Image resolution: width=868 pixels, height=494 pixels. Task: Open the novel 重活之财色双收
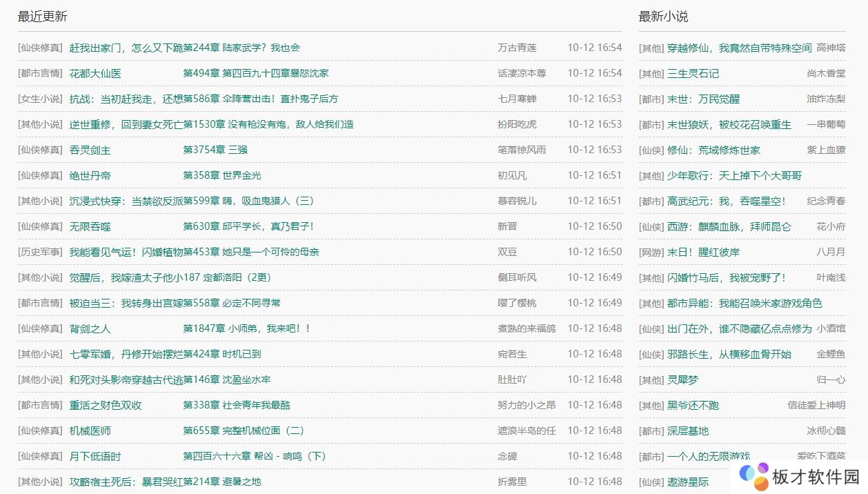(106, 405)
